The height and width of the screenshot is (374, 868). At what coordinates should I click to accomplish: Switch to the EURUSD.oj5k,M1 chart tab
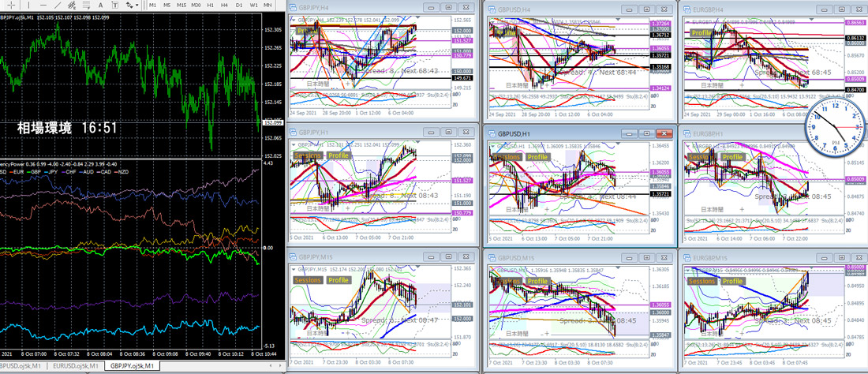pos(76,366)
